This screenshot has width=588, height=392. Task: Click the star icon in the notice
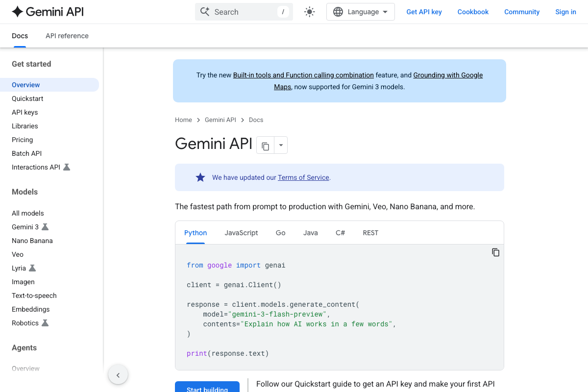(200, 177)
